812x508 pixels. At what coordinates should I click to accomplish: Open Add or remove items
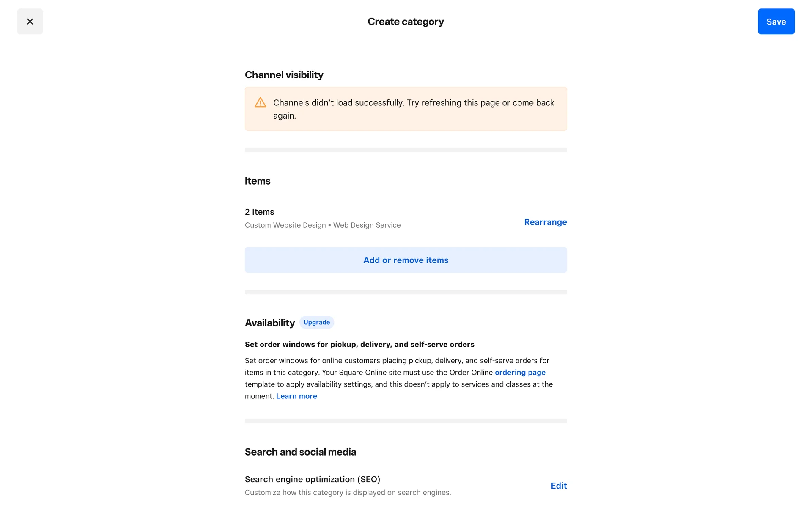click(406, 260)
